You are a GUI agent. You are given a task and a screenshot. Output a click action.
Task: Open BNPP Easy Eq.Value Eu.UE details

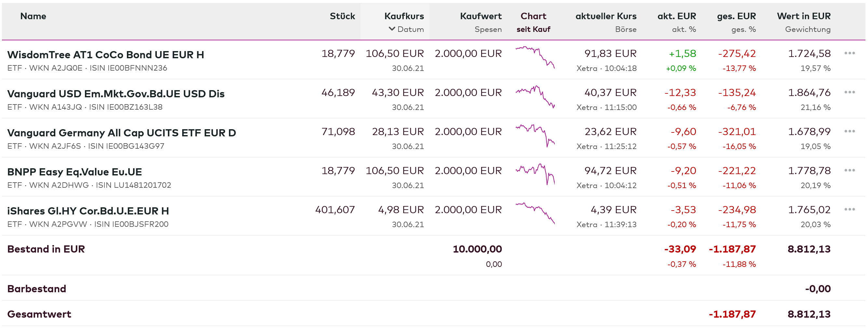click(x=75, y=172)
